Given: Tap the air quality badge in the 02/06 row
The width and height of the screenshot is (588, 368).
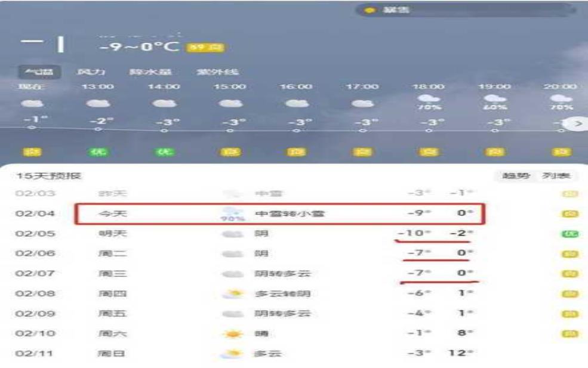Looking at the screenshot, I should 570,253.
